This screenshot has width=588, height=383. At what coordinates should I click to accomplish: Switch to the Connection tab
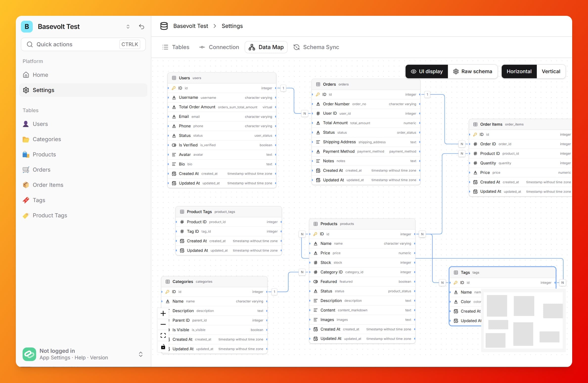tap(219, 47)
